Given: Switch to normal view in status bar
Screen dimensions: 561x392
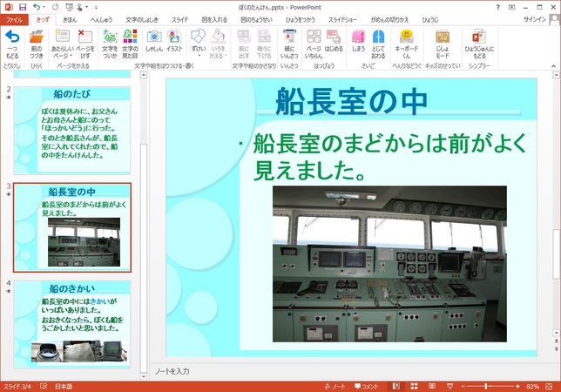Looking at the screenshot, I should tap(396, 386).
